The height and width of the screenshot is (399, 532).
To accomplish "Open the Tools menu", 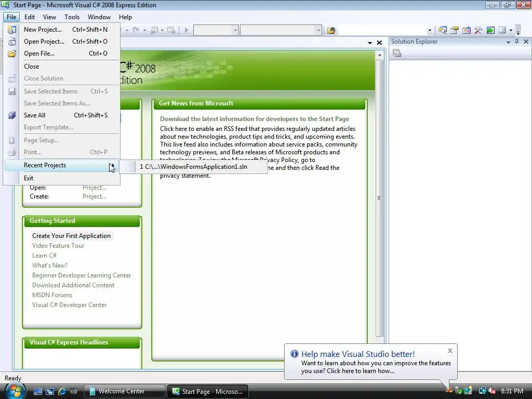I will pyautogui.click(x=72, y=17).
